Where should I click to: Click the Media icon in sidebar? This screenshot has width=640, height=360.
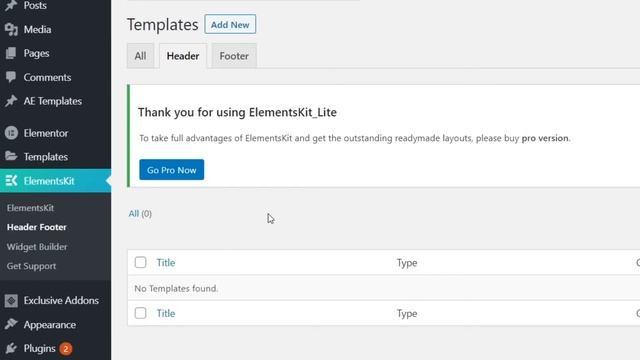11,29
